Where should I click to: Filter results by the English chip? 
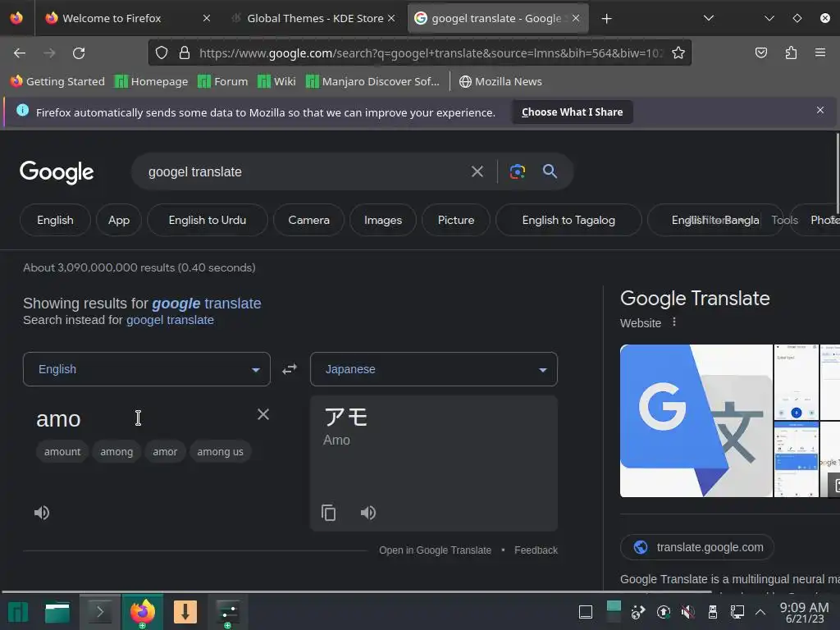tap(55, 220)
